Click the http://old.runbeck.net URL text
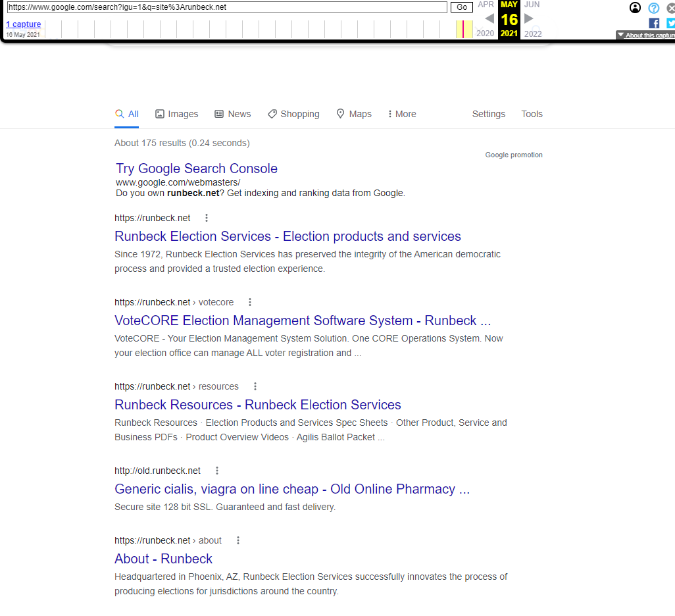 pos(157,471)
